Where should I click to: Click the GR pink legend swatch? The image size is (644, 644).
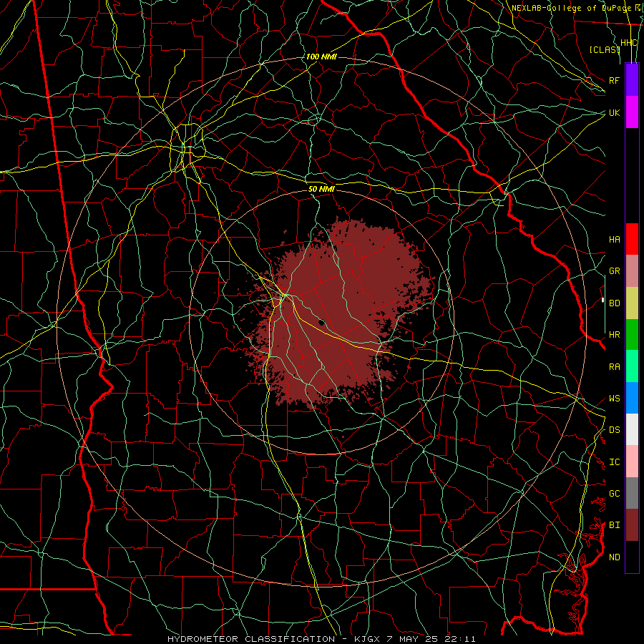point(632,270)
